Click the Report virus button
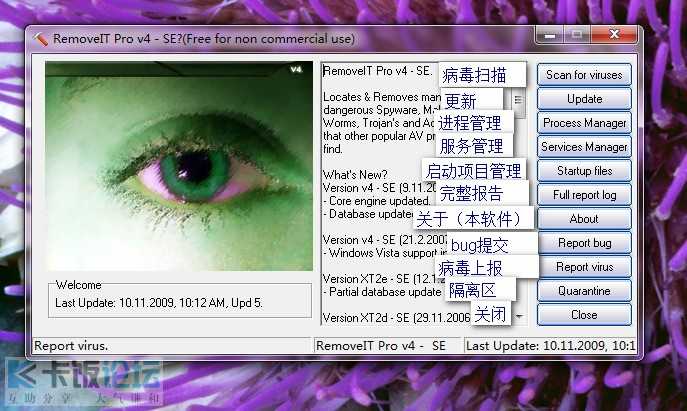Viewport: 687px width, 411px height. pyautogui.click(x=584, y=267)
